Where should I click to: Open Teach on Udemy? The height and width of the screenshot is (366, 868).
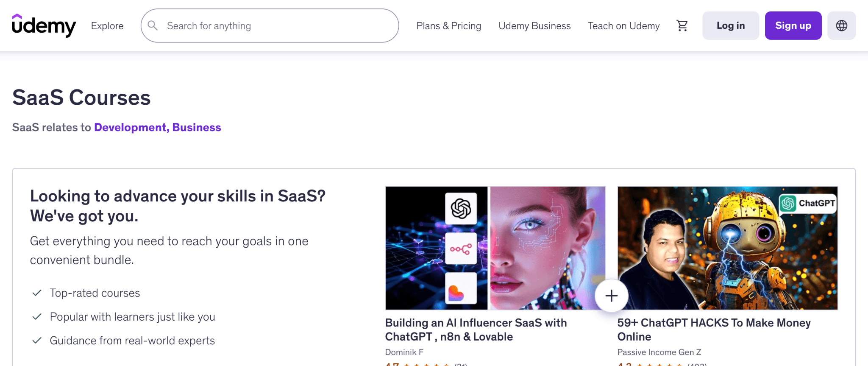click(623, 26)
